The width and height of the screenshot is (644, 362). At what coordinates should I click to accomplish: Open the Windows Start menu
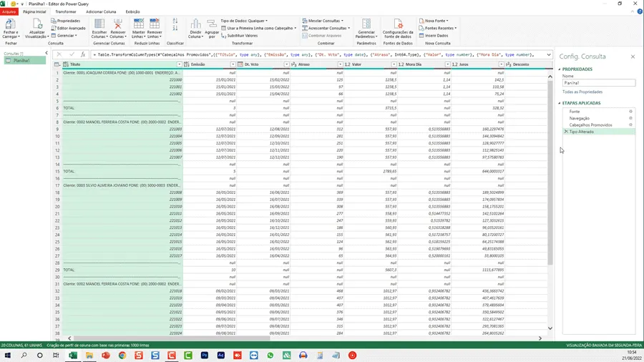point(7,355)
